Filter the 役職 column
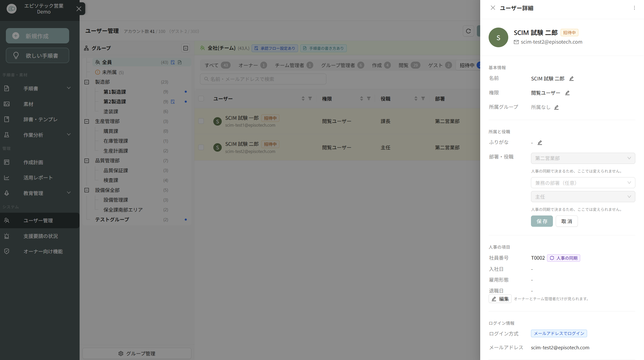The width and height of the screenshot is (644, 360). point(423,98)
